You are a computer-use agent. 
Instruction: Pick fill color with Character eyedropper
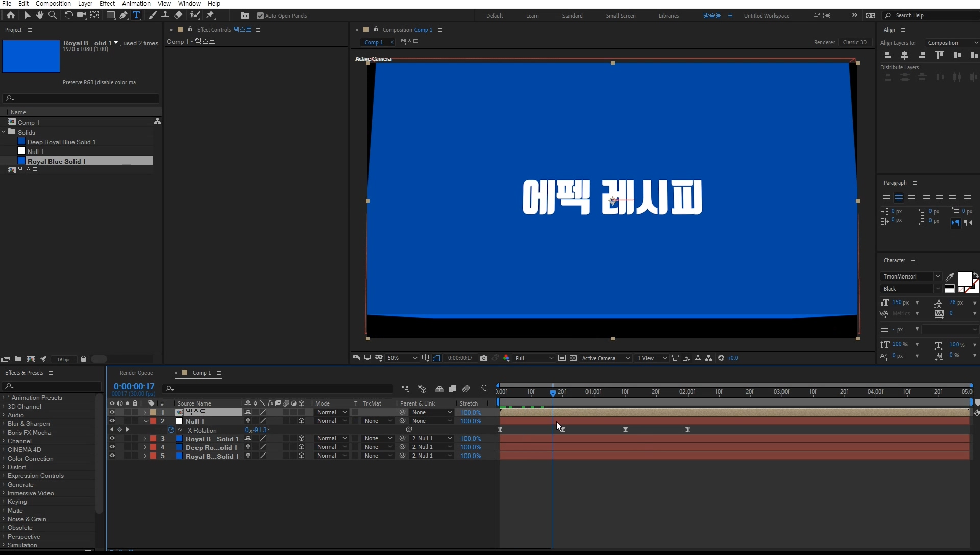[950, 277]
